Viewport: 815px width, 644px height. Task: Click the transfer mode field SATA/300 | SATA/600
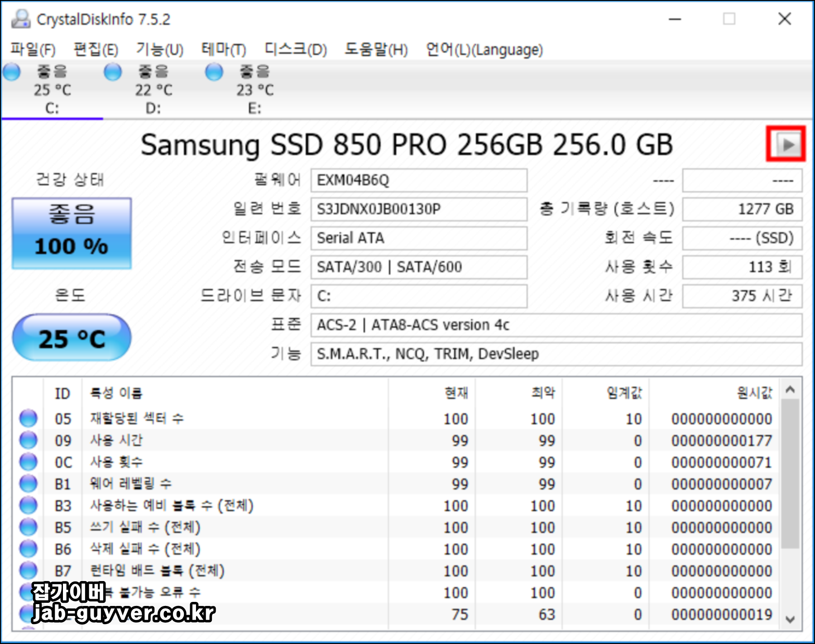(x=419, y=267)
